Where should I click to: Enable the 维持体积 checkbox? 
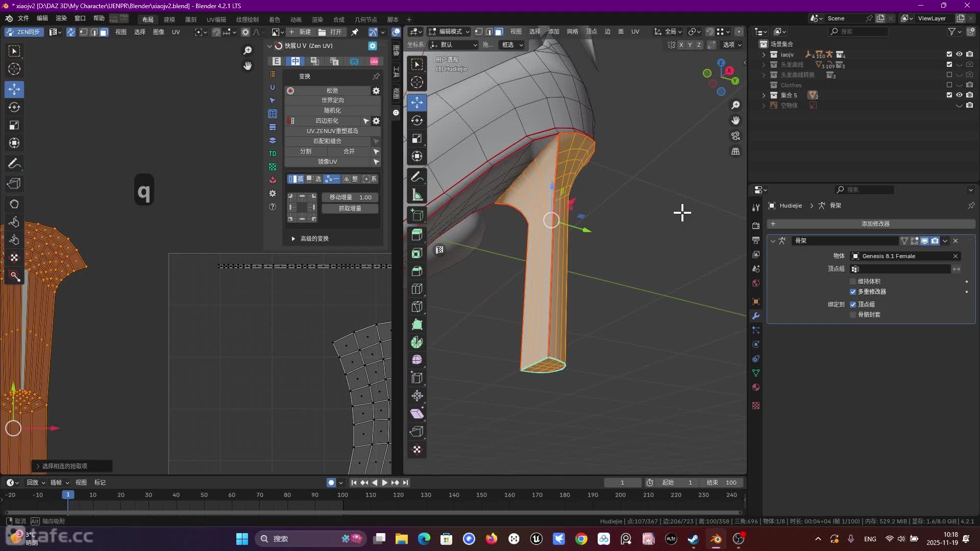point(853,282)
